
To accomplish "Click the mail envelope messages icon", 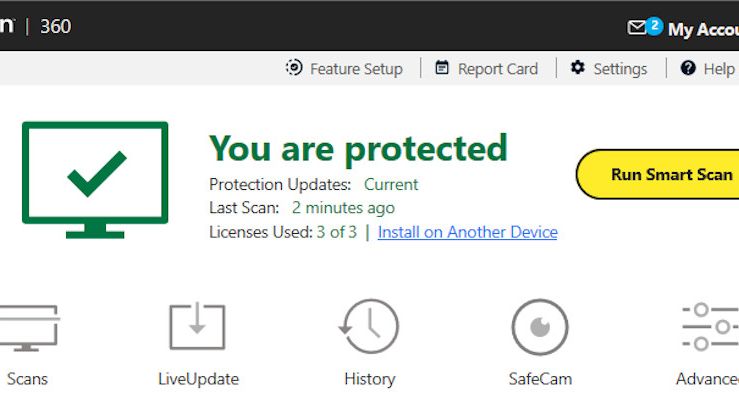I will [636, 27].
